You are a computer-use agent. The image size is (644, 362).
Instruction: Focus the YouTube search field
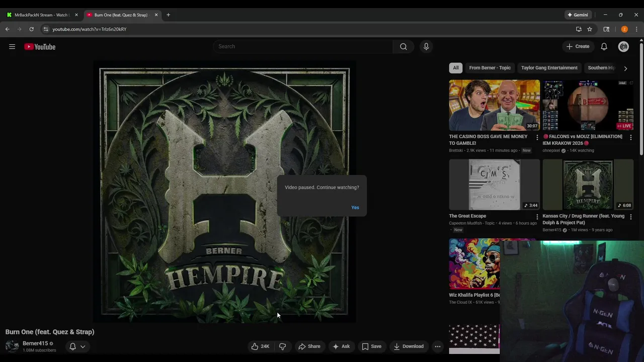pos(303,47)
